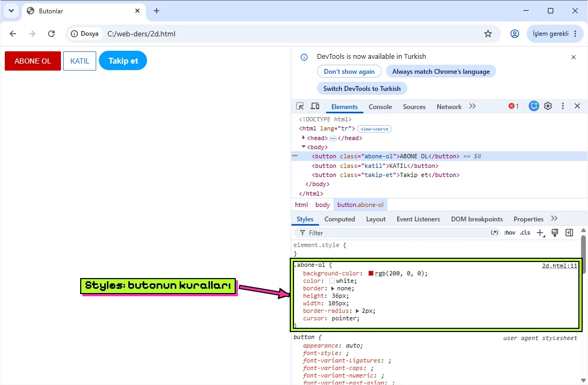The width and height of the screenshot is (588, 385).
Task: Select the Elements tab
Action: (345, 106)
